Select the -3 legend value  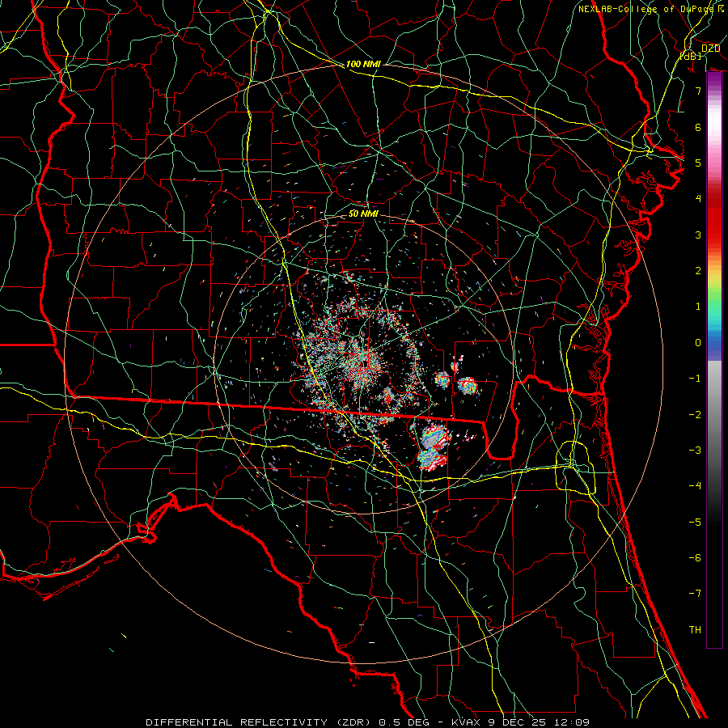(x=695, y=451)
